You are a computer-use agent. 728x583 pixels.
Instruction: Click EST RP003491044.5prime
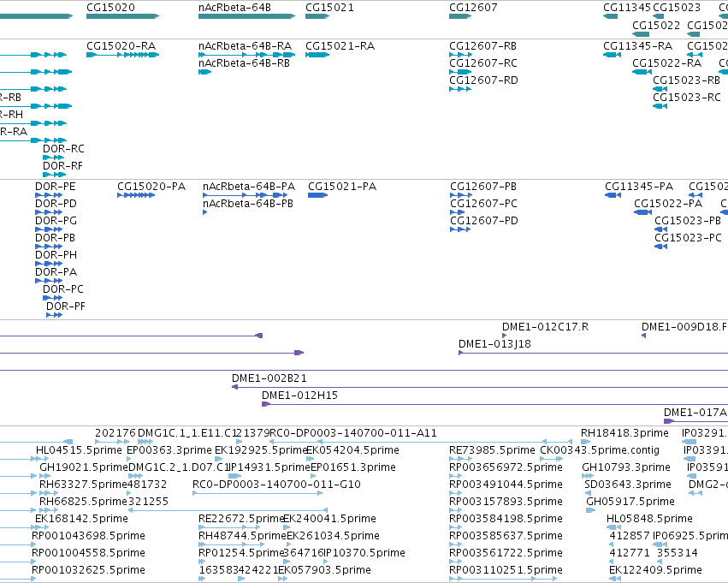click(455, 493)
